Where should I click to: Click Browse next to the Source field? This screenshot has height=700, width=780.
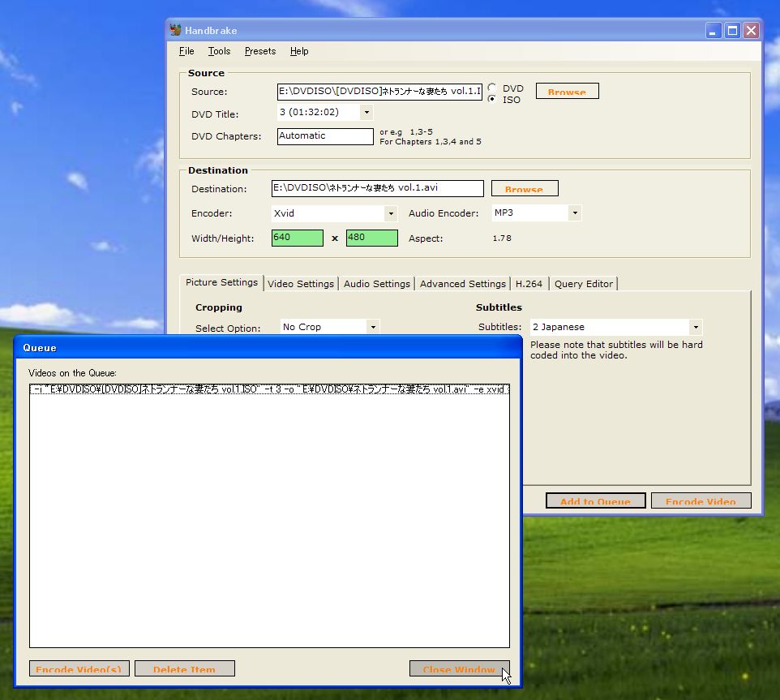click(567, 91)
